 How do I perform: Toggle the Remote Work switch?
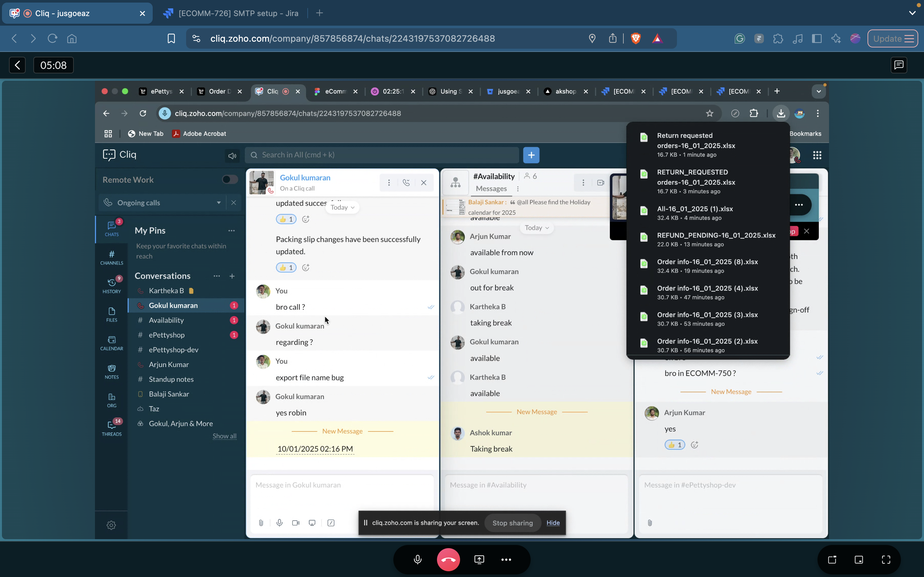pos(230,180)
